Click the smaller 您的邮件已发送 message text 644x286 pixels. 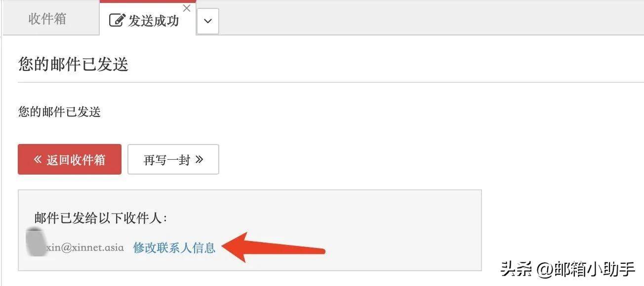[59, 112]
